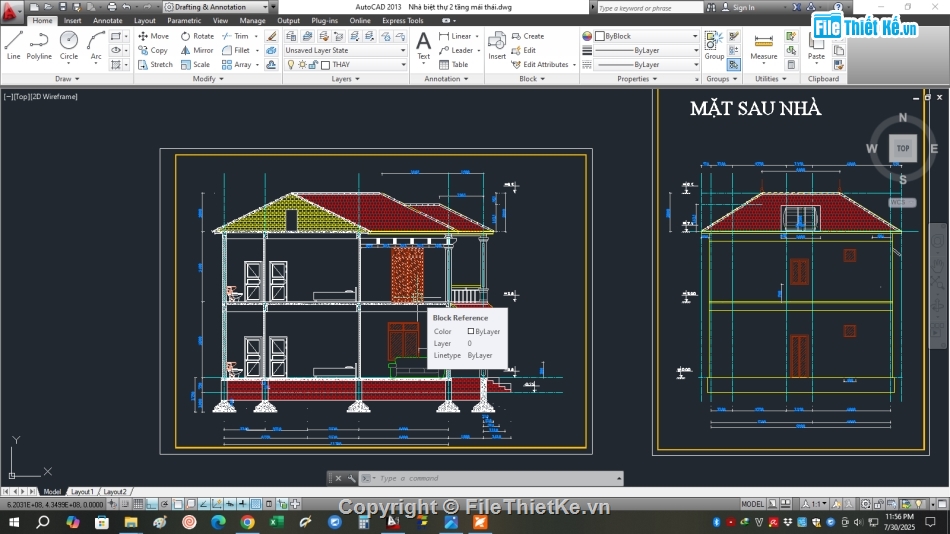Open the ByBlock color dropdown
This screenshot has width=950, height=534.
(647, 36)
